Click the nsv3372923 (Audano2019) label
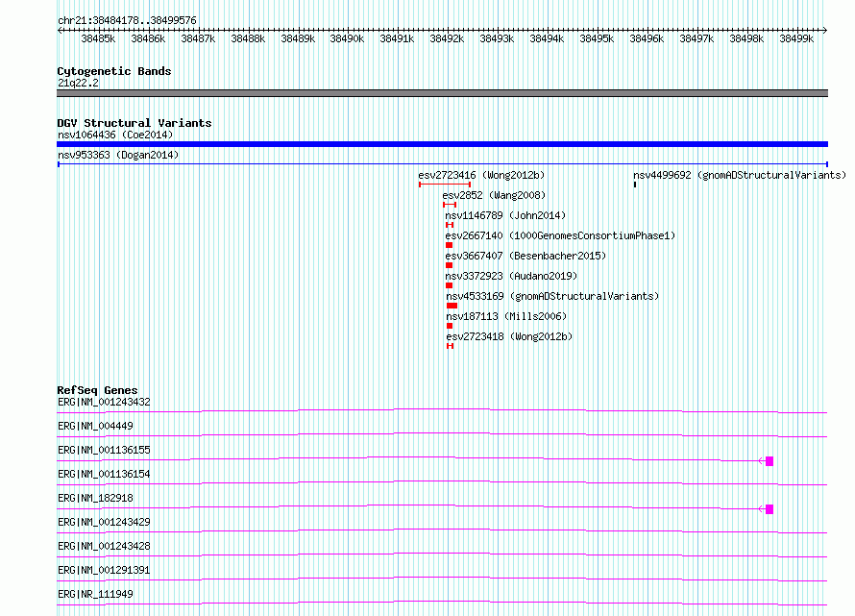The height and width of the screenshot is (616, 855). (x=511, y=276)
